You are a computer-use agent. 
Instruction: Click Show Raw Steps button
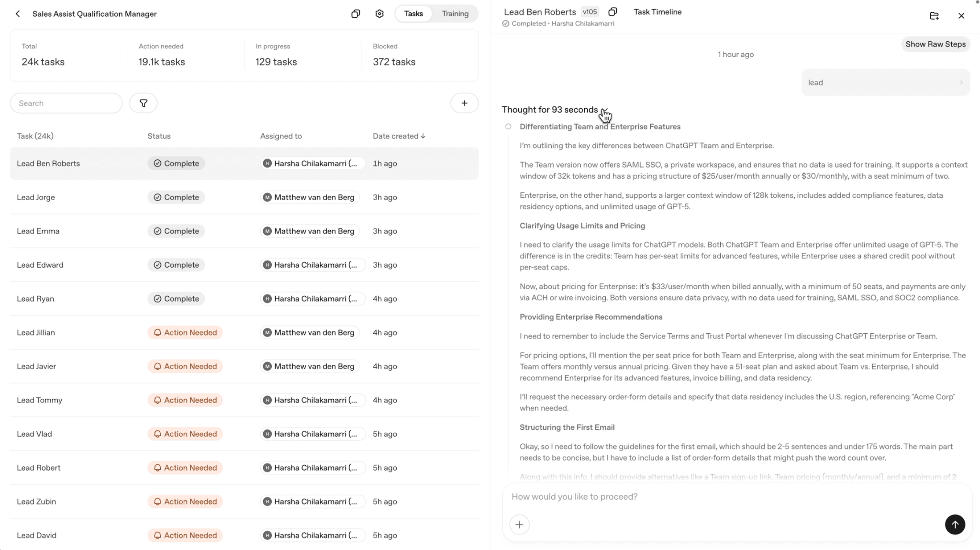(x=935, y=44)
